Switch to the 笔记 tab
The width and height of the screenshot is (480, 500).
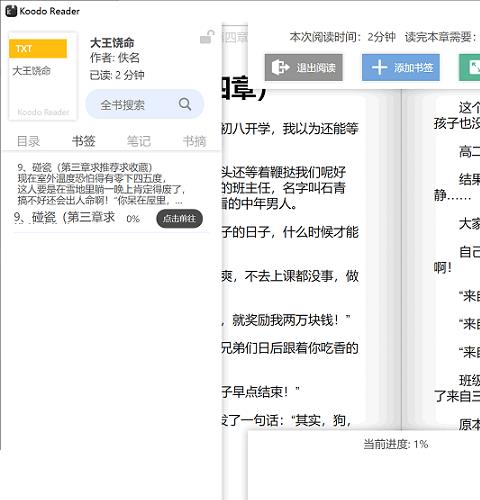click(139, 141)
